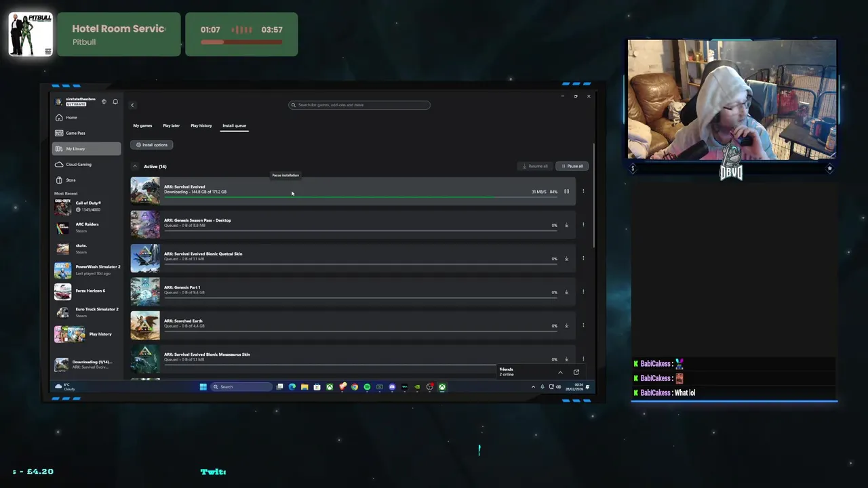This screenshot has width=868, height=488.
Task: Open File Explorer from taskbar
Action: point(304,387)
